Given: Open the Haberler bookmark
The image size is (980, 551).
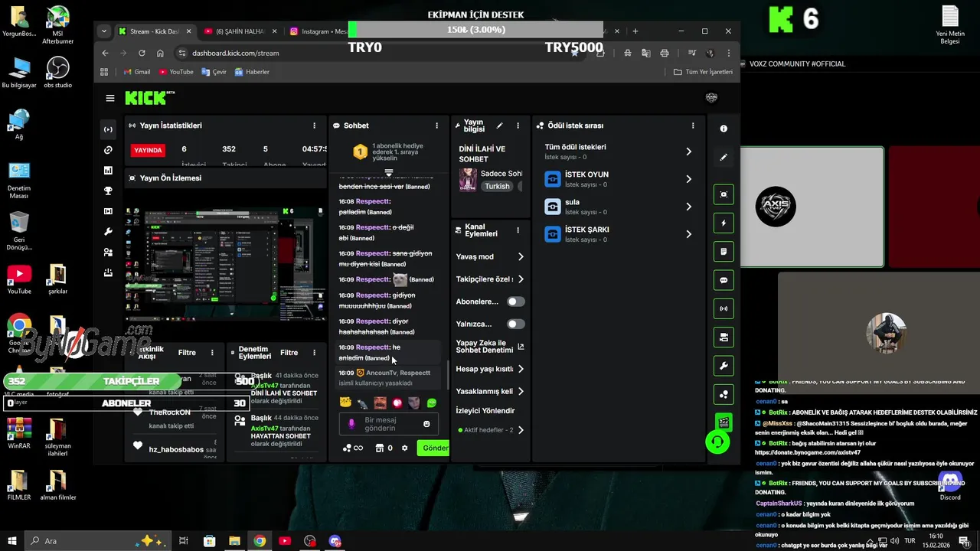Looking at the screenshot, I should point(252,72).
